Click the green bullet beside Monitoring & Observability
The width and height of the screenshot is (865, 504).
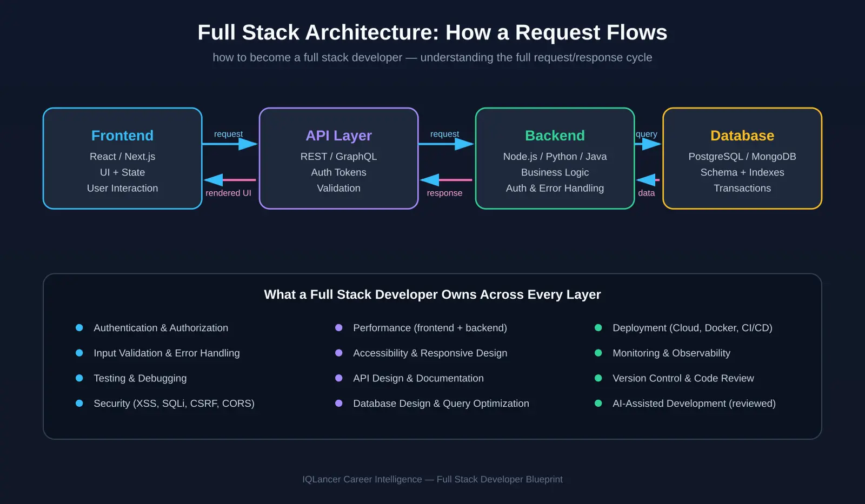click(x=598, y=353)
